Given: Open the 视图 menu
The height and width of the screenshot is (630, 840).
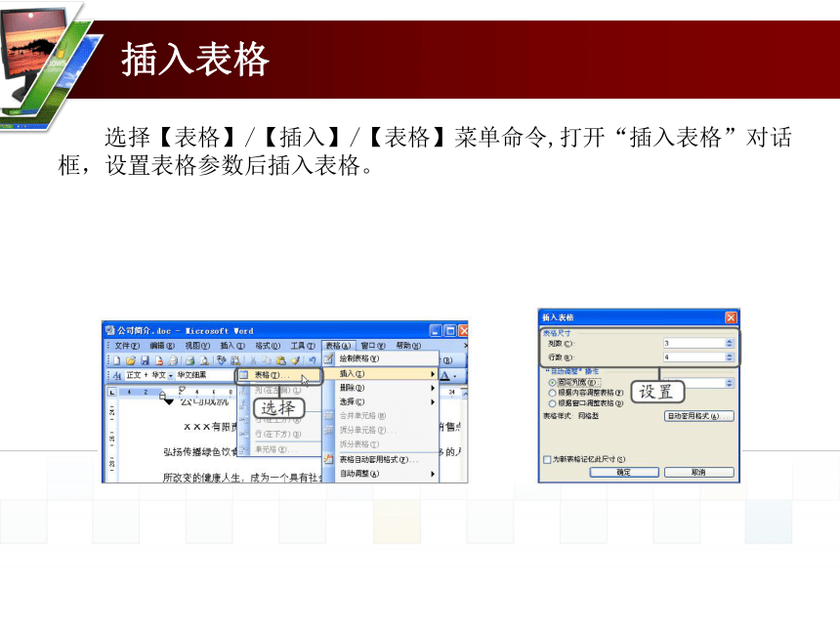Looking at the screenshot, I should coord(197,346).
